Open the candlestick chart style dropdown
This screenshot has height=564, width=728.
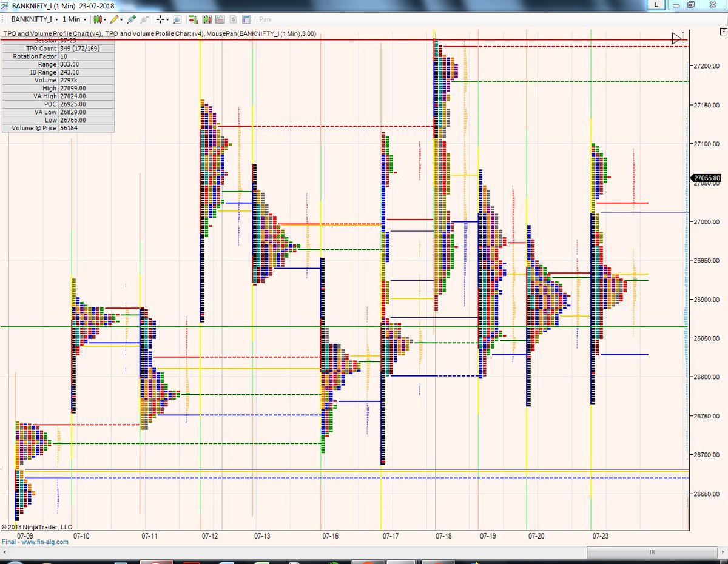click(100, 19)
